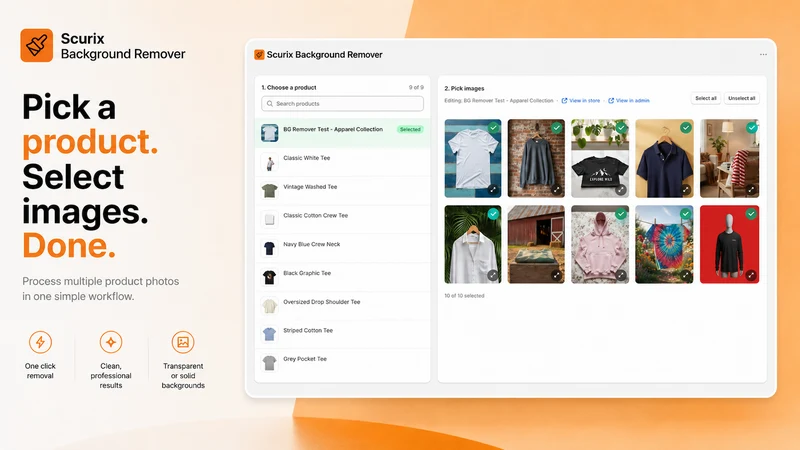The width and height of the screenshot is (800, 450).
Task: Click the Striped Cotton Tee thumbnail icon
Action: coord(269,334)
